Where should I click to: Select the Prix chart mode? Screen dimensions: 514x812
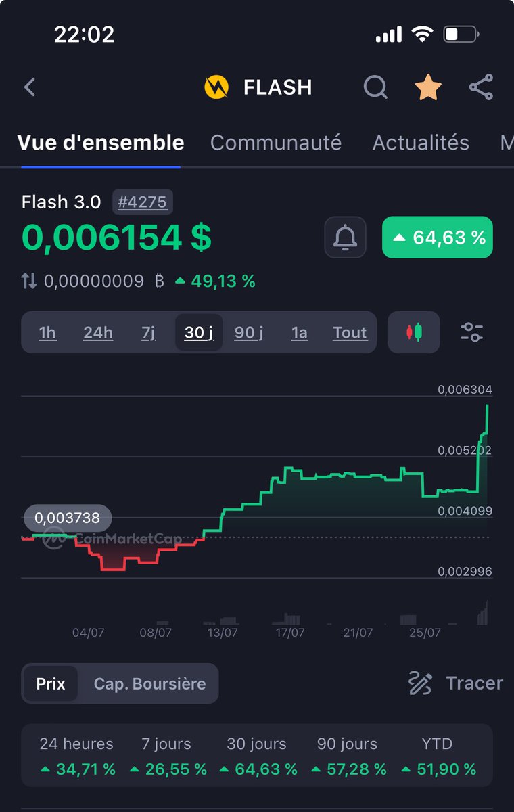click(51, 683)
